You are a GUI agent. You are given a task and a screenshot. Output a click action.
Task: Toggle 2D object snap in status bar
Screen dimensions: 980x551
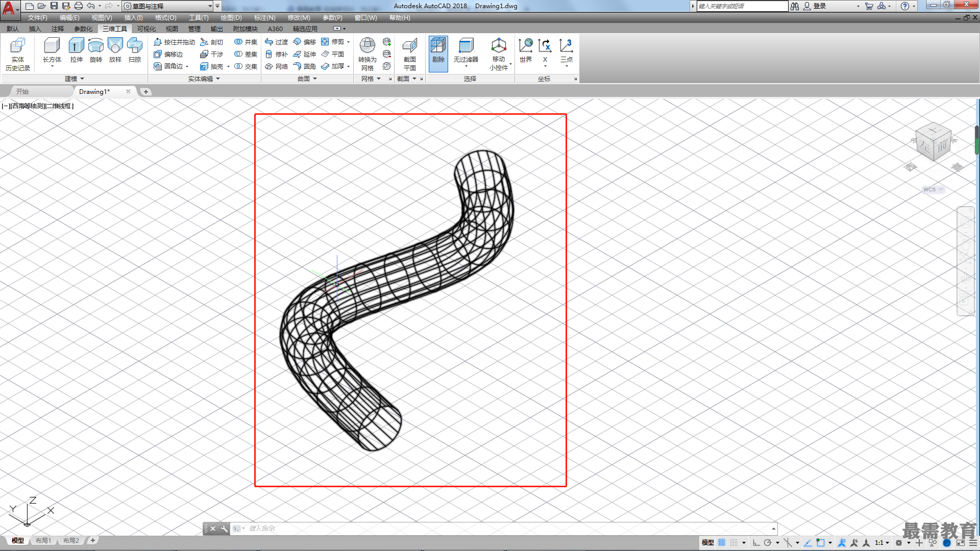coord(820,543)
